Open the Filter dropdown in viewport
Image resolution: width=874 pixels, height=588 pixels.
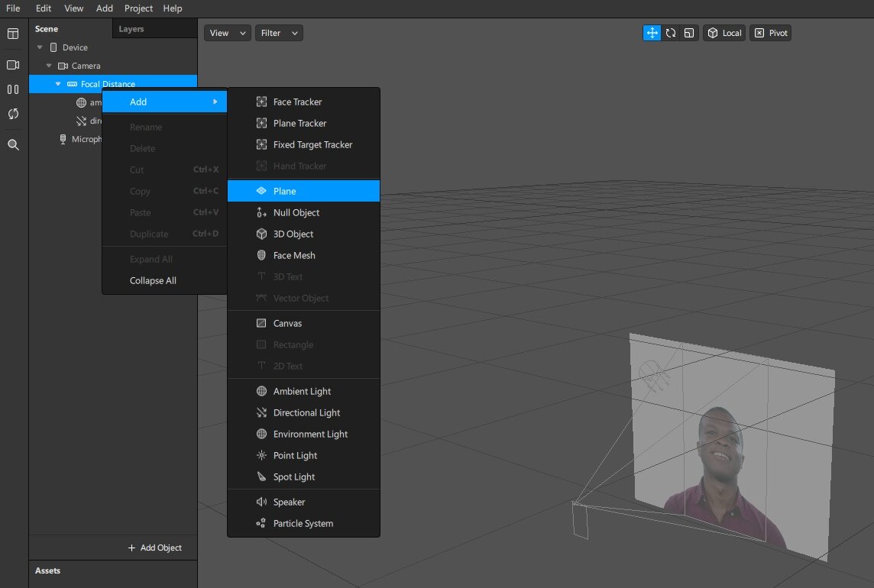(279, 33)
